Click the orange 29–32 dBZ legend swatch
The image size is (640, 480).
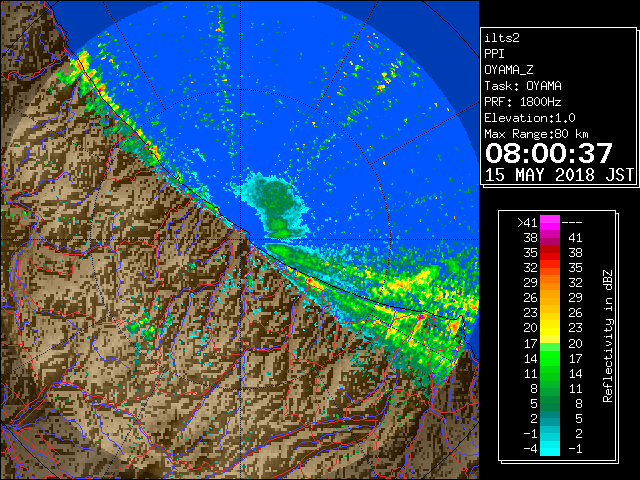(x=550, y=282)
